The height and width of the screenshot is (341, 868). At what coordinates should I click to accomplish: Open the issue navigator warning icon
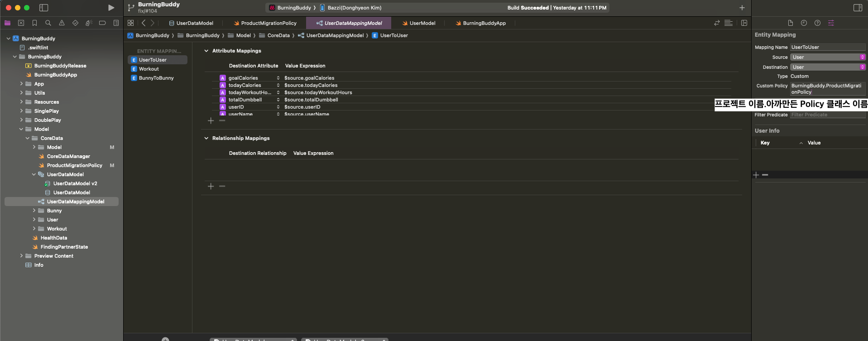point(62,23)
